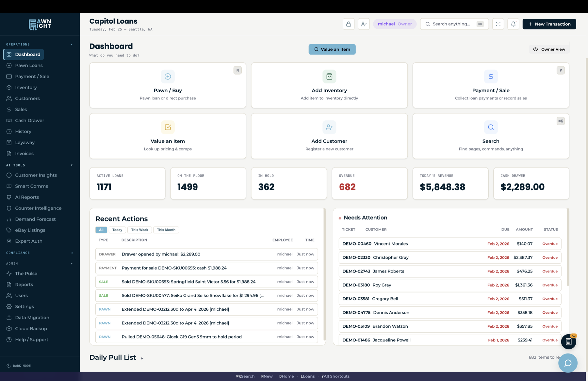Enable the All filter in Recent Actions
Viewport: 588px width, 381px height.
point(101,230)
